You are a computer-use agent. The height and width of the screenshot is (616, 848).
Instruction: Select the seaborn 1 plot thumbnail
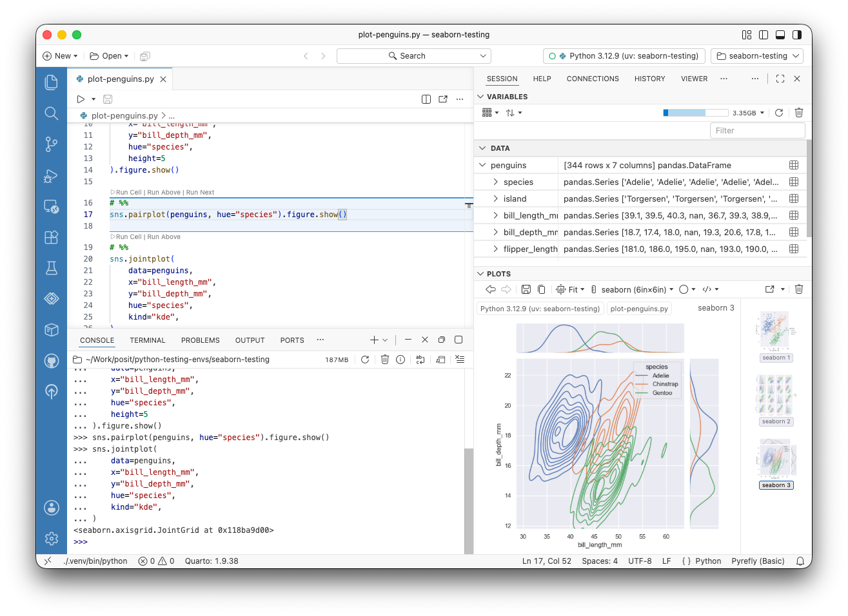coord(776,336)
